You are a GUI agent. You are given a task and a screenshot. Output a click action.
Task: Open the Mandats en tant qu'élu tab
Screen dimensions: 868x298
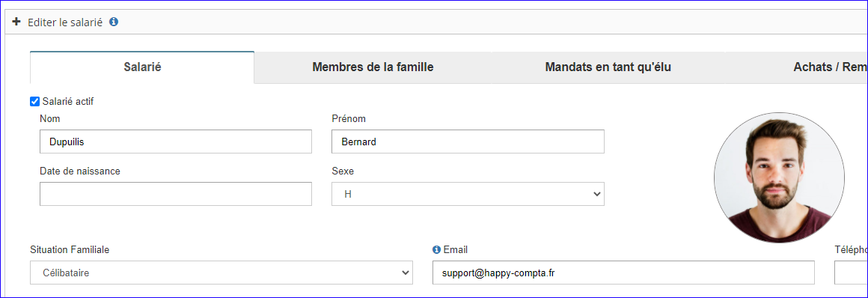point(608,67)
